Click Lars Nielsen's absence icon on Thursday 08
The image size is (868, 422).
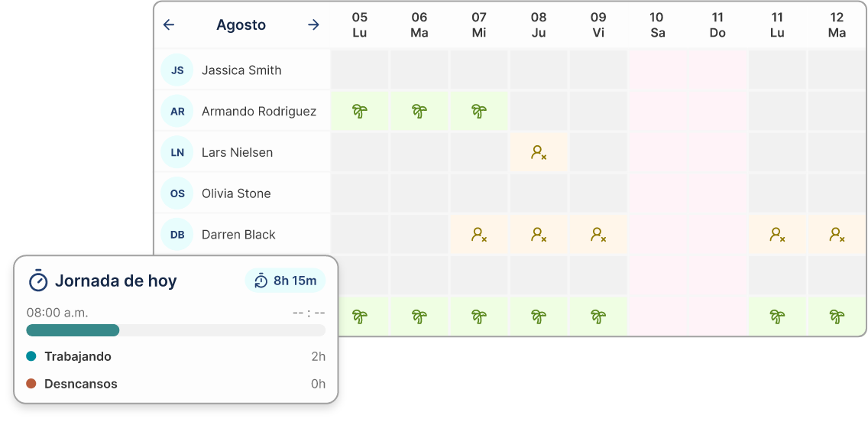coord(539,153)
